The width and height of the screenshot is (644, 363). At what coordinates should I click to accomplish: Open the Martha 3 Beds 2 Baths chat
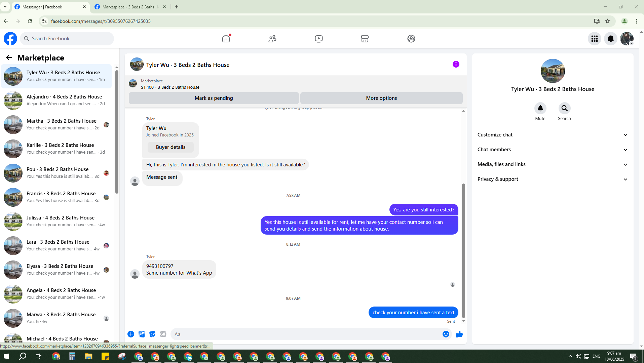[56, 125]
